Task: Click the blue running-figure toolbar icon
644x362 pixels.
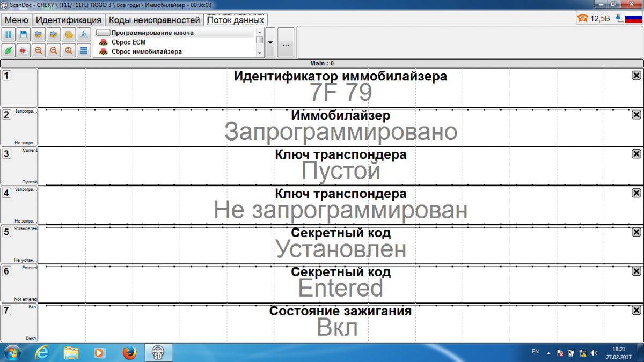Action: 84,35
